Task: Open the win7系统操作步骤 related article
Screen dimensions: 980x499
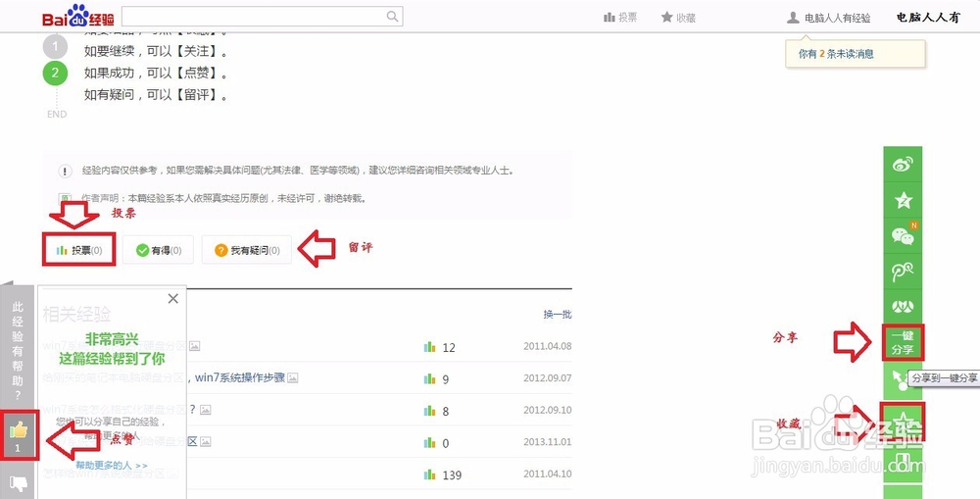Action: pyautogui.click(x=240, y=377)
